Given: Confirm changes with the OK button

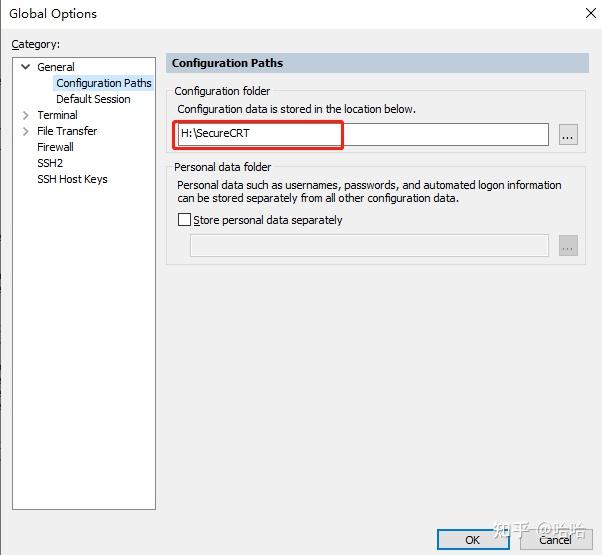Looking at the screenshot, I should [x=473, y=539].
